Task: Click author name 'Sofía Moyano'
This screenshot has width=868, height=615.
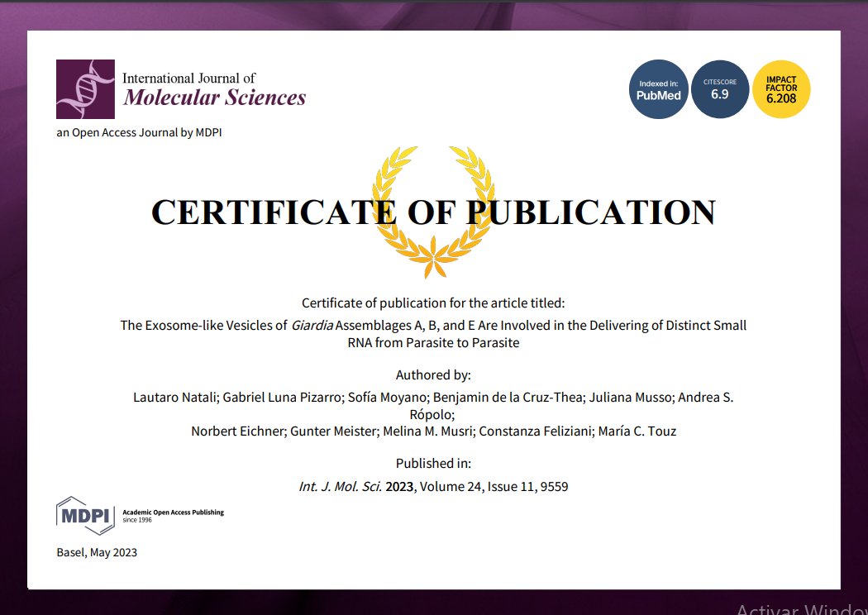Action: pyautogui.click(x=387, y=397)
